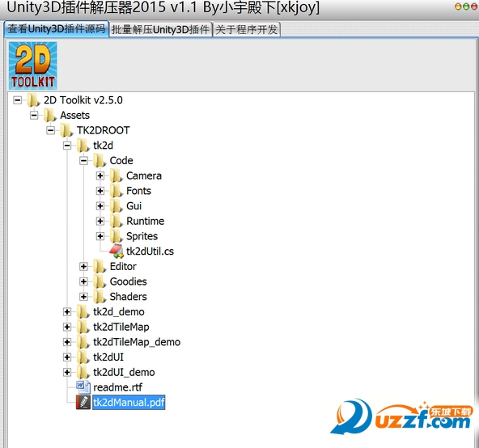Open the 关于程序开发 tab
The height and width of the screenshot is (448, 479).
point(247,30)
